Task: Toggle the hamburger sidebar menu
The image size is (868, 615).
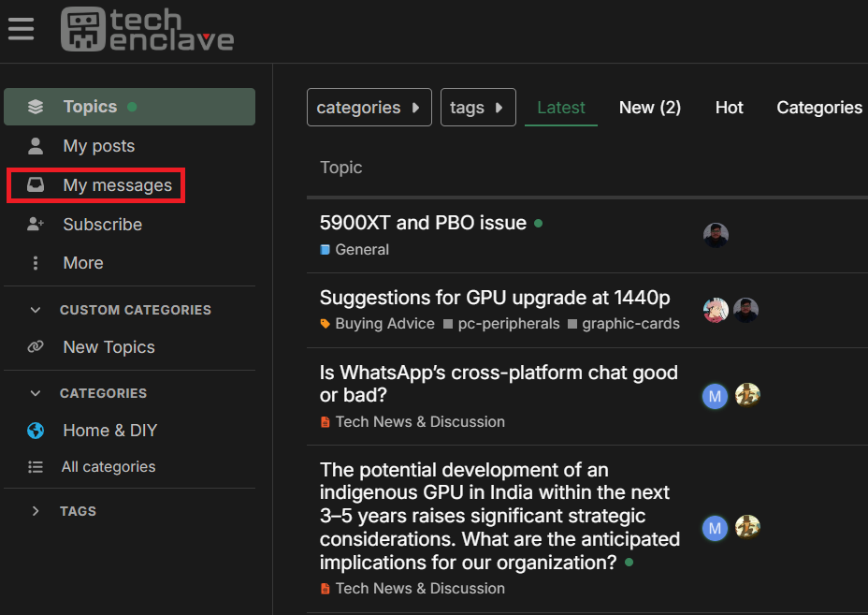Action: coord(21,29)
